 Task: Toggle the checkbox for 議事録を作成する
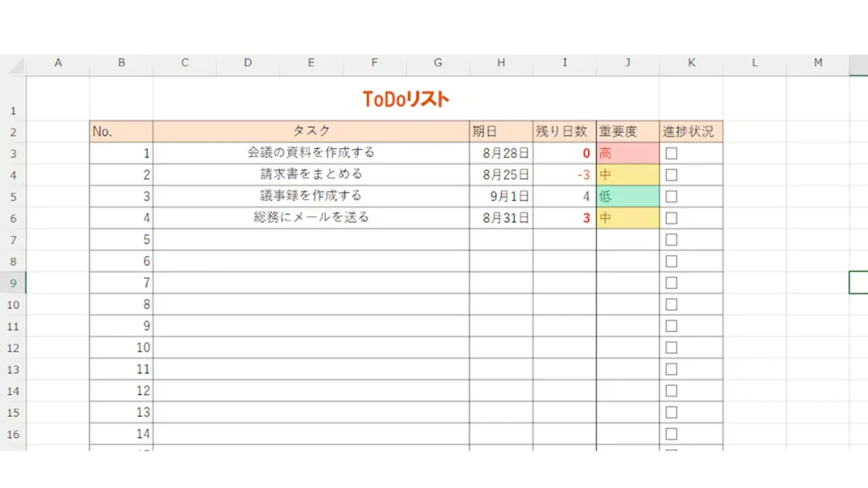click(671, 197)
